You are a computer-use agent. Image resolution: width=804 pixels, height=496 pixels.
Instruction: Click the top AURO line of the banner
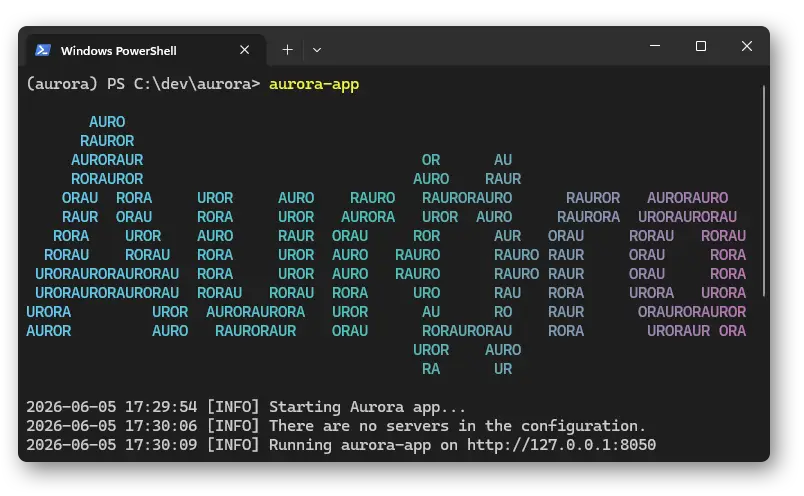click(107, 122)
